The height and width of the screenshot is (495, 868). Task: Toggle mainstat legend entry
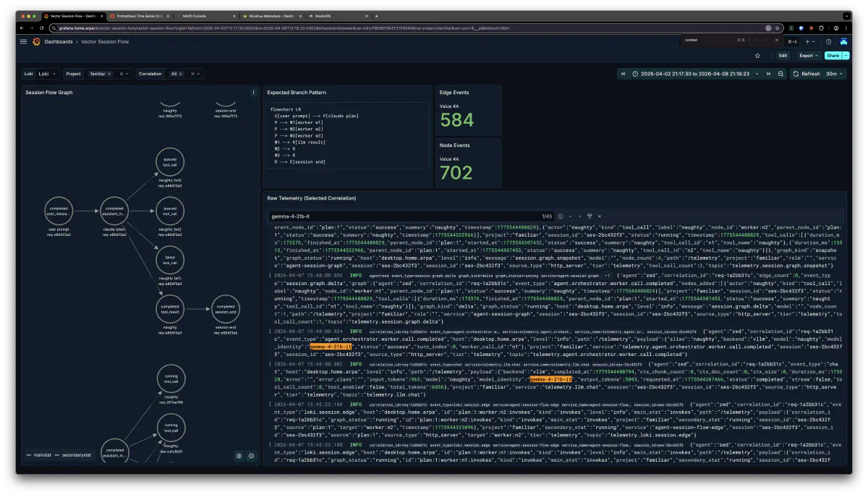coord(37,455)
